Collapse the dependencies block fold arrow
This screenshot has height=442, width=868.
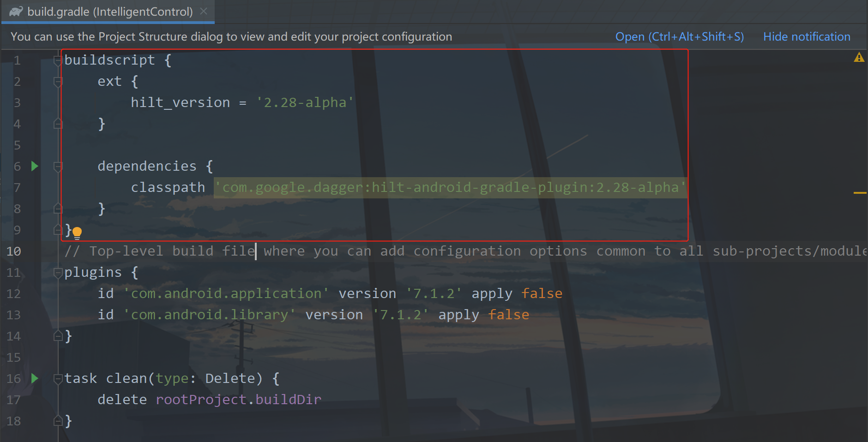coord(58,167)
